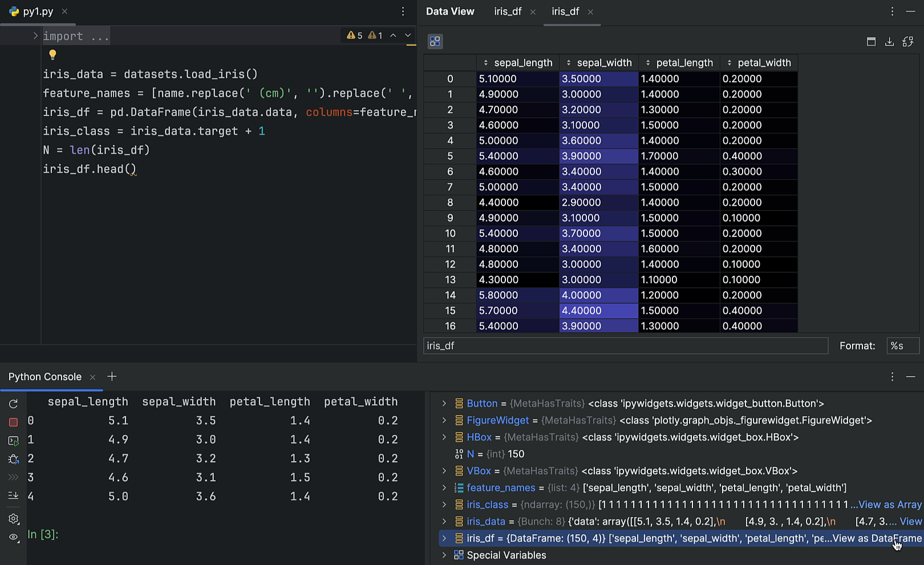The width and height of the screenshot is (924, 565).
Task: Expand the feature_names list variable
Action: 444,488
